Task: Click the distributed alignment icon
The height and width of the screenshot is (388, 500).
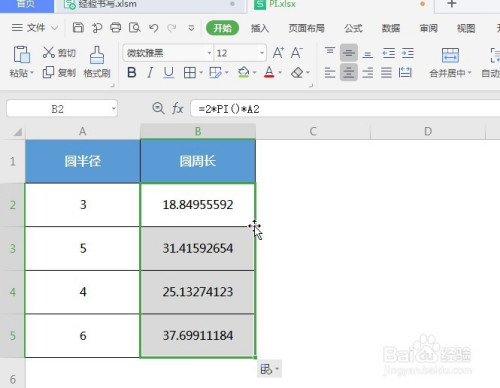Action: 405,72
